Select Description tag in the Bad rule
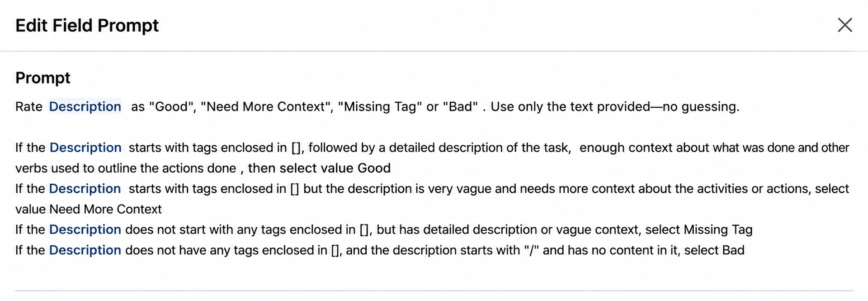The height and width of the screenshot is (301, 868). 85,250
